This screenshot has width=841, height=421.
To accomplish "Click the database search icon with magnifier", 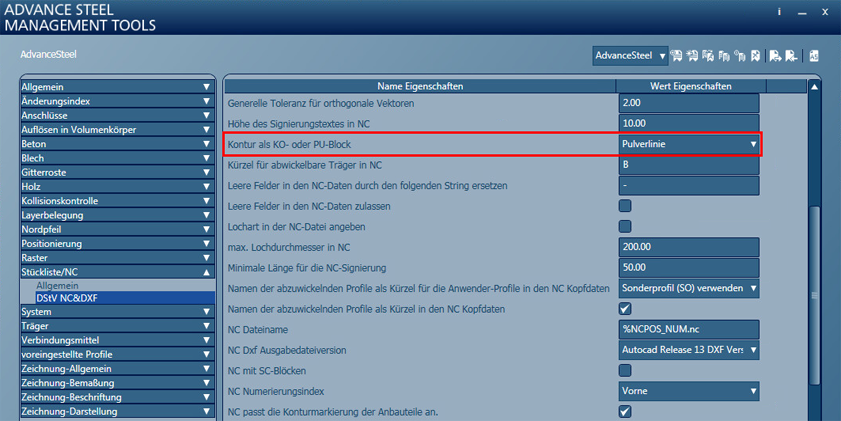I will 676,56.
